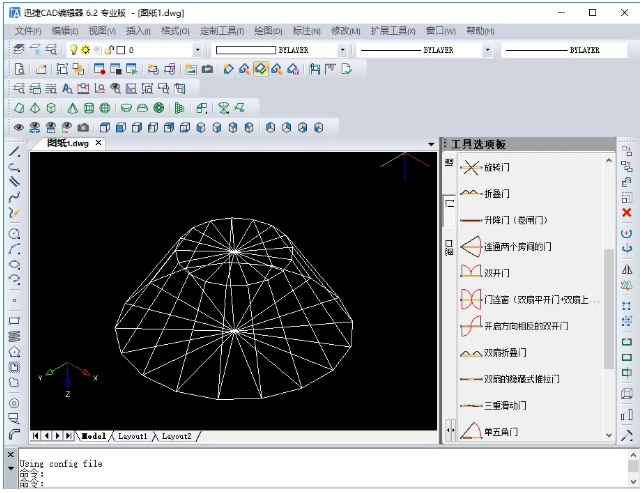This screenshot has height=493, width=643.
Task: Open the 绘图(D) menu
Action: [x=268, y=31]
